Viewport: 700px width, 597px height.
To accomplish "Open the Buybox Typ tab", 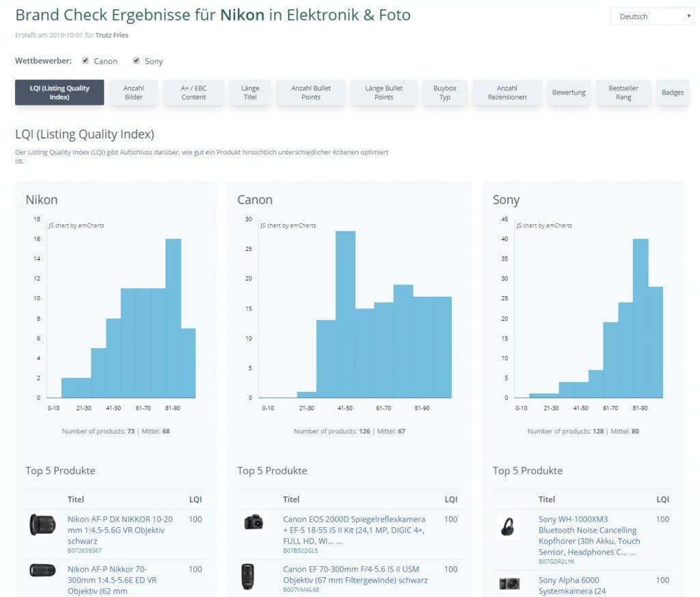I will coord(444,92).
